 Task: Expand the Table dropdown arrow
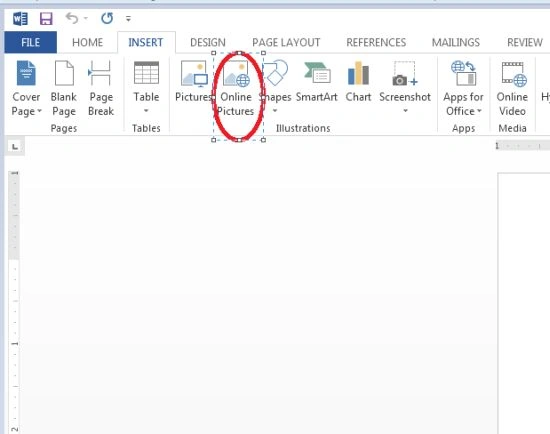(146, 111)
